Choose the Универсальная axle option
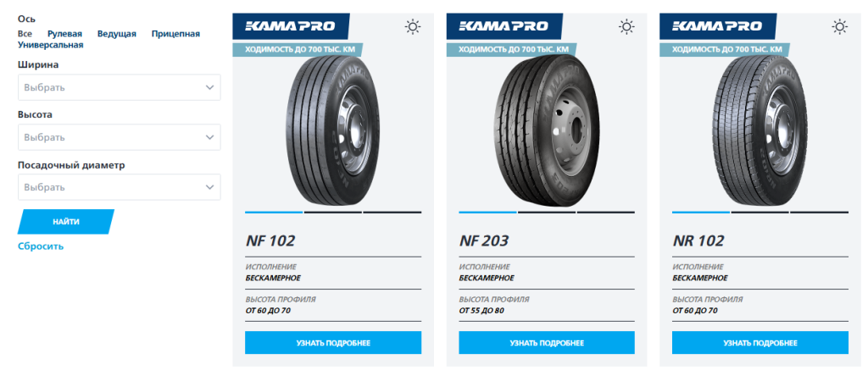The width and height of the screenshot is (868, 370). (50, 45)
